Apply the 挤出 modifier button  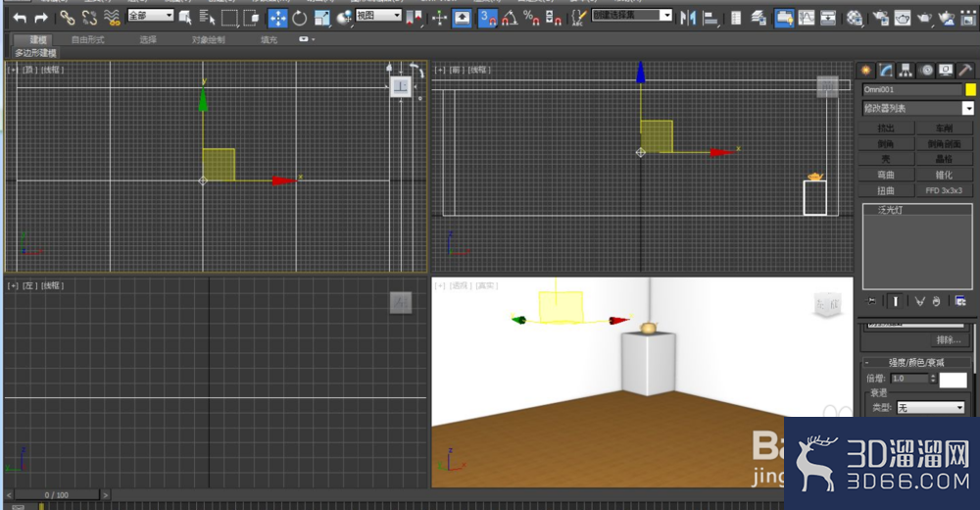886,128
